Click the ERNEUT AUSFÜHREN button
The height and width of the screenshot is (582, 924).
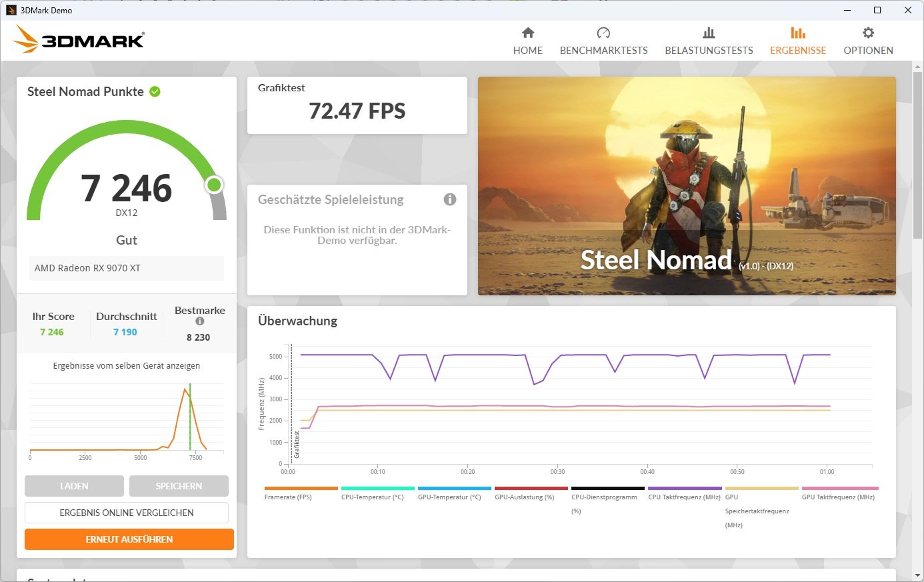[x=129, y=539]
